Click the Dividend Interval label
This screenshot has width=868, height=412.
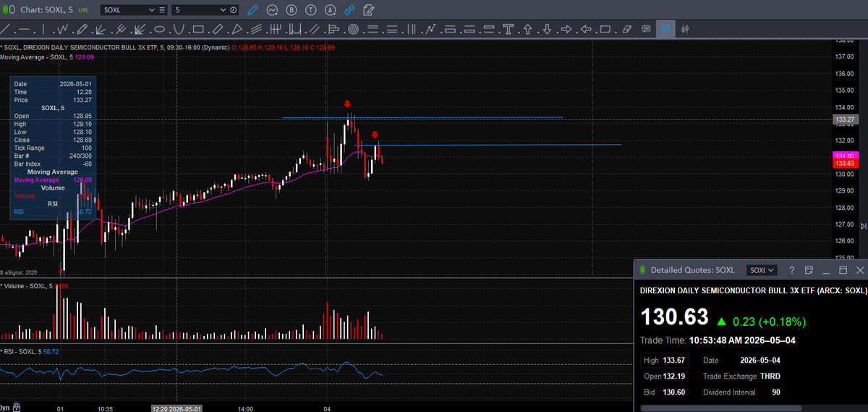pyautogui.click(x=729, y=392)
